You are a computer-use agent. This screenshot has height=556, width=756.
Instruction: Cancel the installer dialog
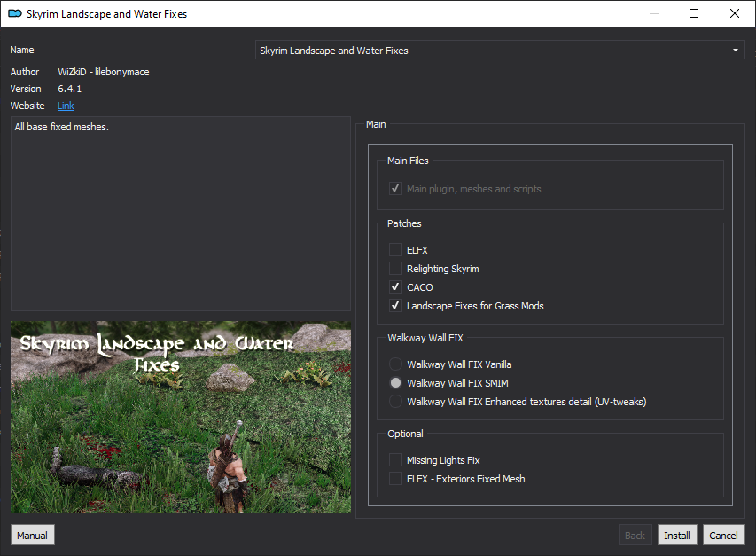(723, 536)
